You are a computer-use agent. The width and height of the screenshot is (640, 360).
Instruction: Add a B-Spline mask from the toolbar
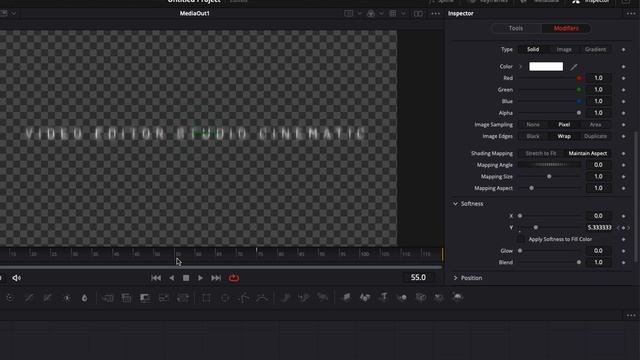pyautogui.click(x=262, y=298)
